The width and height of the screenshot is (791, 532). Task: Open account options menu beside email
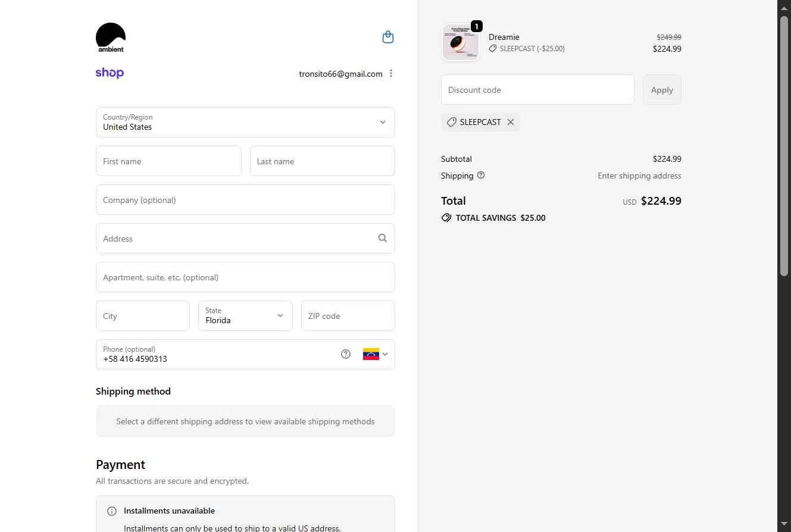[391, 74]
